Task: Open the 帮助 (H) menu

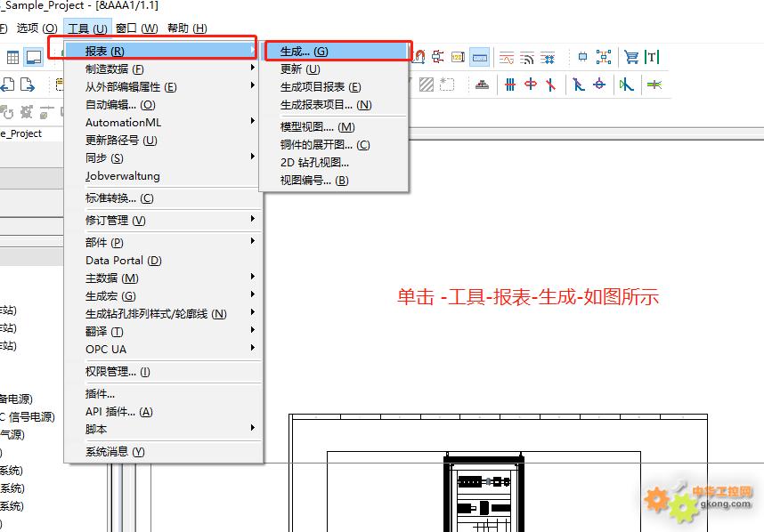Action: [187, 28]
